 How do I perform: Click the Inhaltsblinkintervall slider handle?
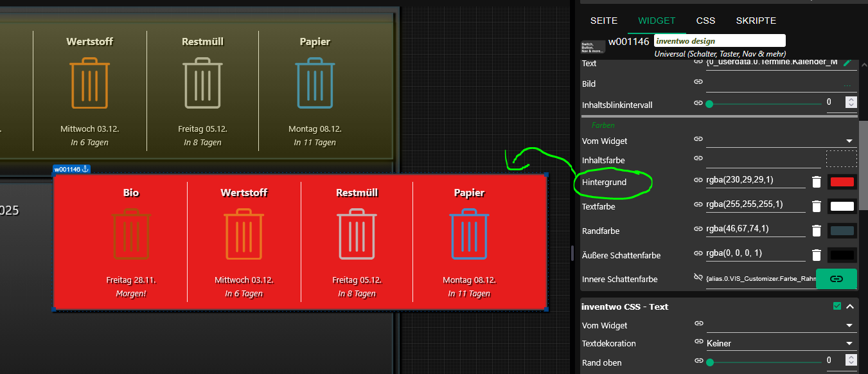(x=709, y=103)
